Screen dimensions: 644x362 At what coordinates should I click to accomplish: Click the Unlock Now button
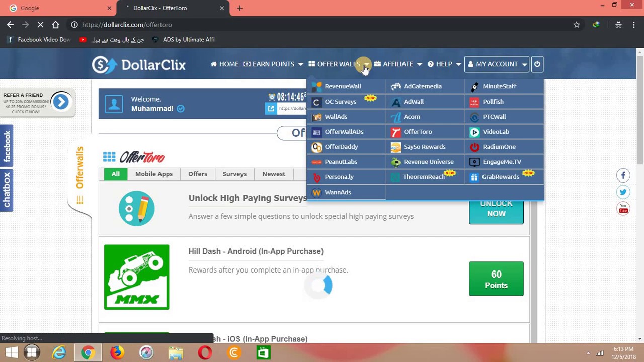(x=496, y=211)
